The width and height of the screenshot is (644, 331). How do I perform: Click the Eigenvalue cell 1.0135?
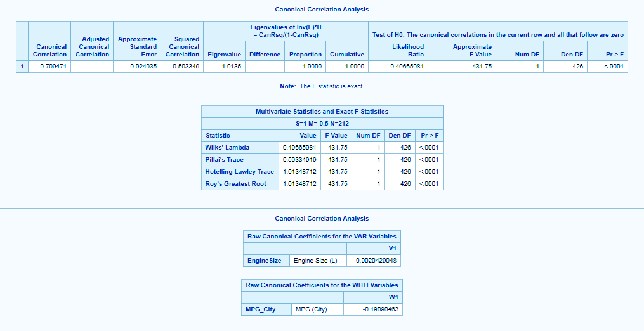point(232,66)
